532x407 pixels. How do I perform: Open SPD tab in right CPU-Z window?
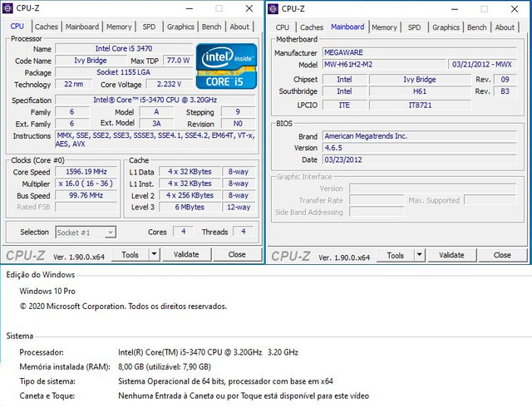coord(414,27)
